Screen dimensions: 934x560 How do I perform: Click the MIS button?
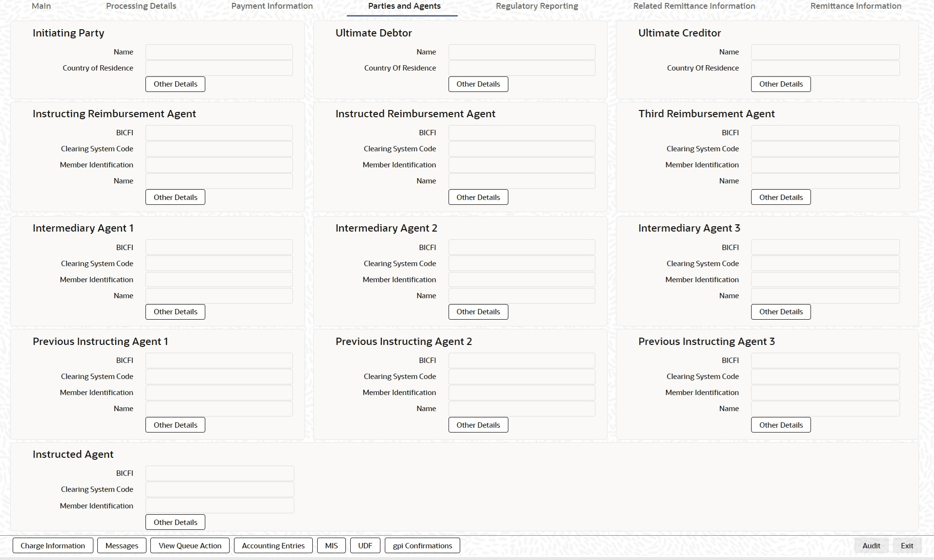[331, 545]
